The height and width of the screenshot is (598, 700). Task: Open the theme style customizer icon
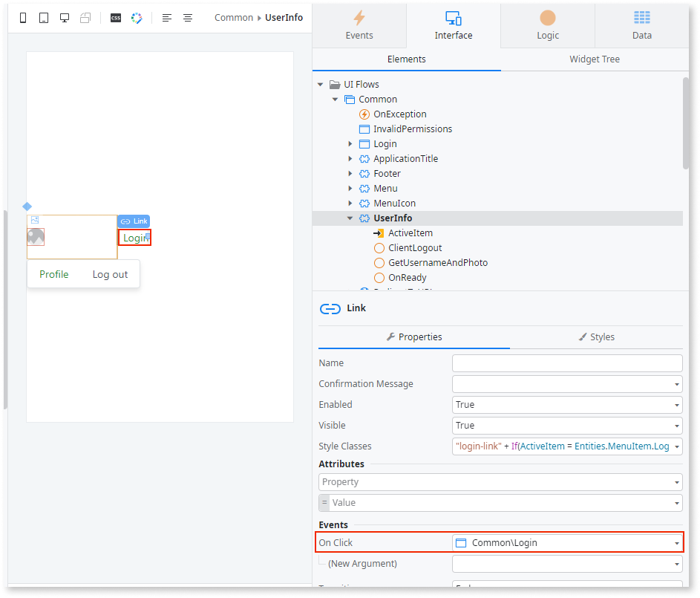tap(137, 18)
